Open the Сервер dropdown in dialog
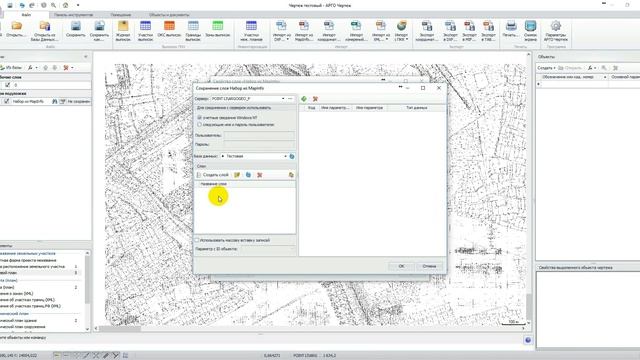 tap(283, 99)
